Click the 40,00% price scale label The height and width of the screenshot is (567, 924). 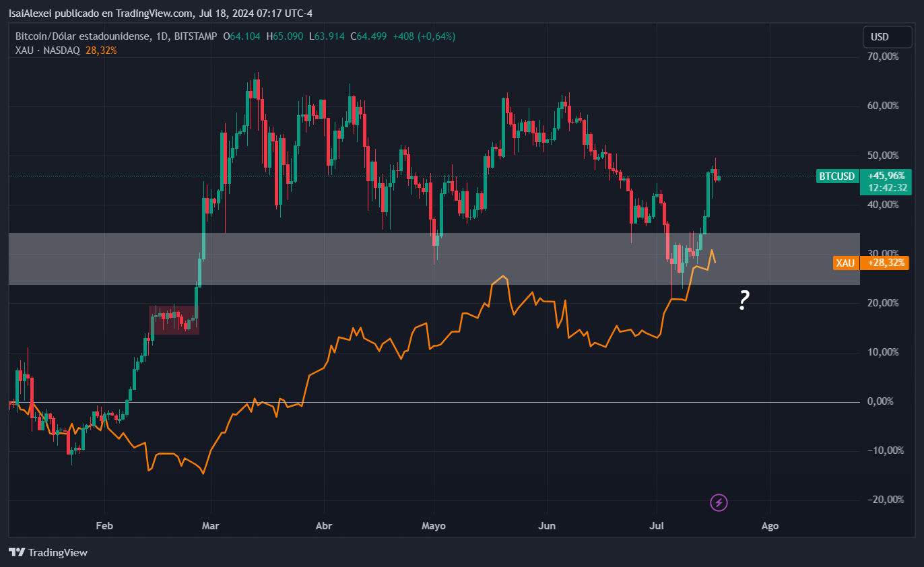[x=883, y=205]
